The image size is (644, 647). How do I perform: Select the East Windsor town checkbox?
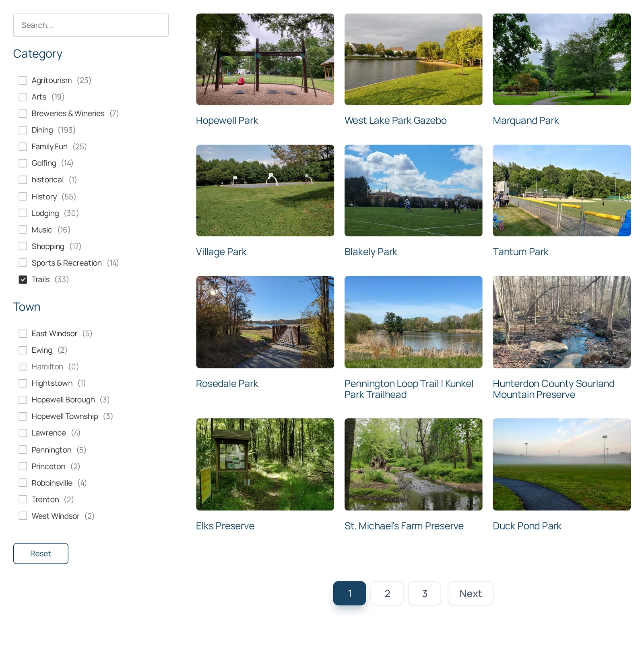tap(23, 334)
